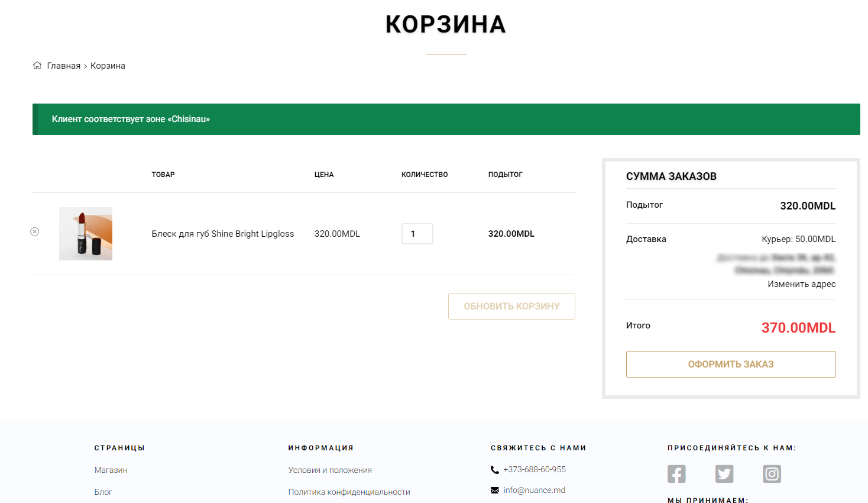This screenshot has height=503, width=868.
Task: Click the phone icon in footer
Action: (x=495, y=470)
